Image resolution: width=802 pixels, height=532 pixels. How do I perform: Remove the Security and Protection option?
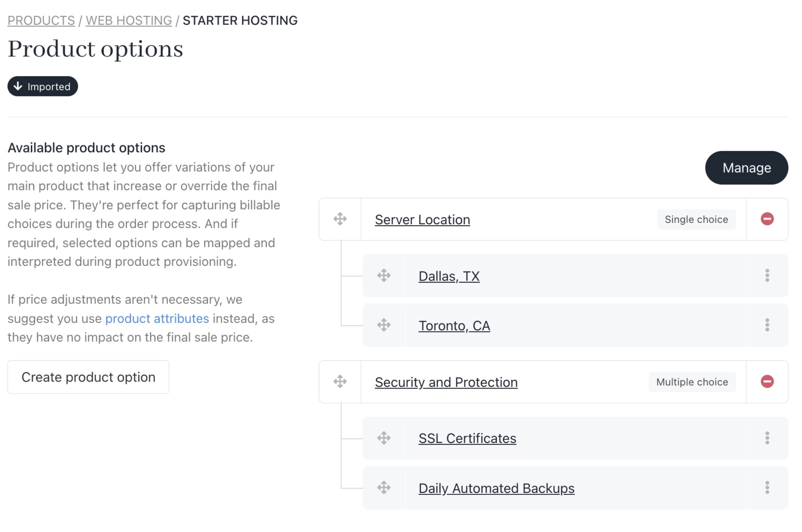tap(767, 381)
